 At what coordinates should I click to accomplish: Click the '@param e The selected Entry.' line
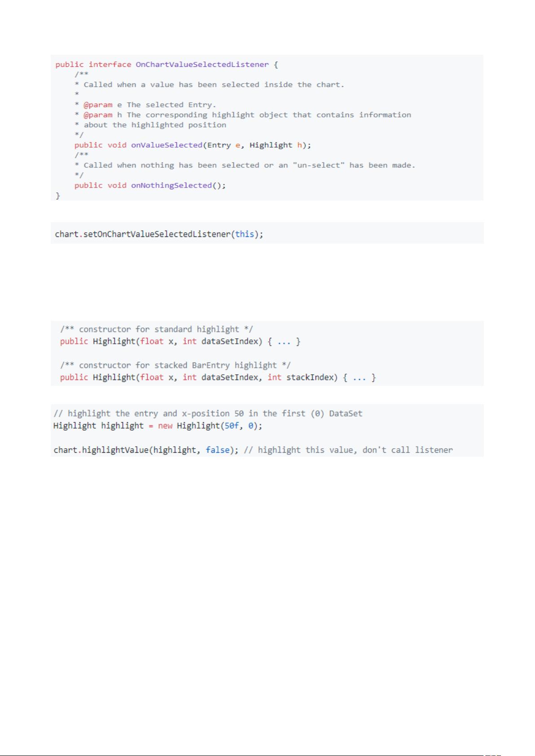(x=145, y=105)
